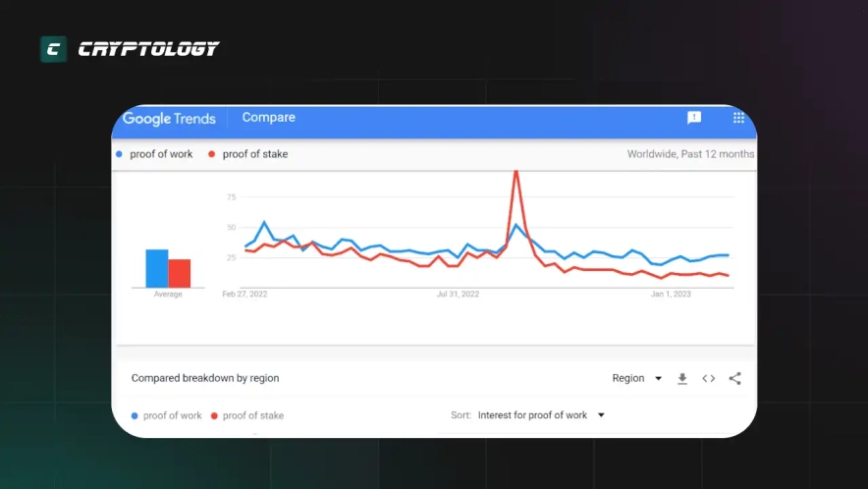Click the Worldwide, Past 12 months label
Viewport: 868px width, 489px height.
point(690,154)
